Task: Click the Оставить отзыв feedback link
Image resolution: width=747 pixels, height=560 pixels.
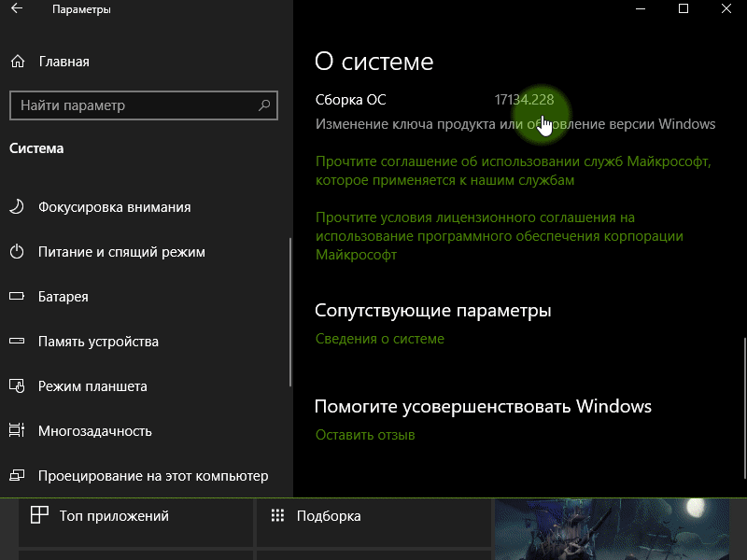Action: pyautogui.click(x=365, y=435)
